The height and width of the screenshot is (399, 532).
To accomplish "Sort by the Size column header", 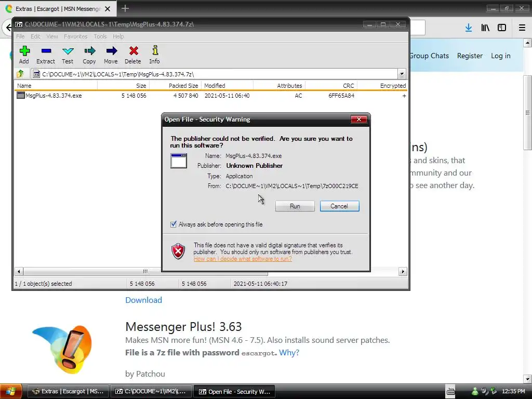I will [123, 86].
